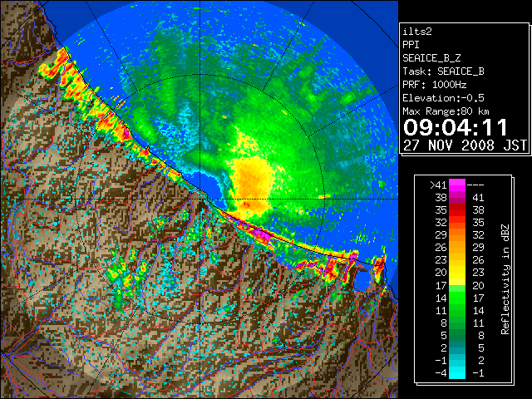Pick the cyan -4 to -1 dBZ swatch
This screenshot has height=399, width=532.
[x=457, y=372]
